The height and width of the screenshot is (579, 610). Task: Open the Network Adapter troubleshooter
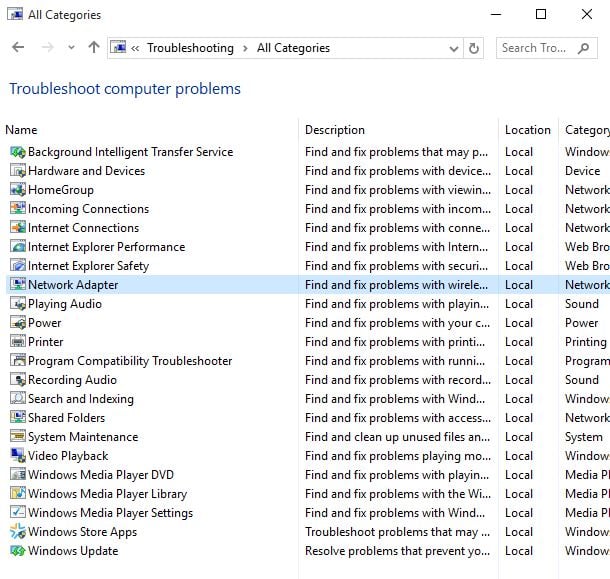click(x=73, y=284)
